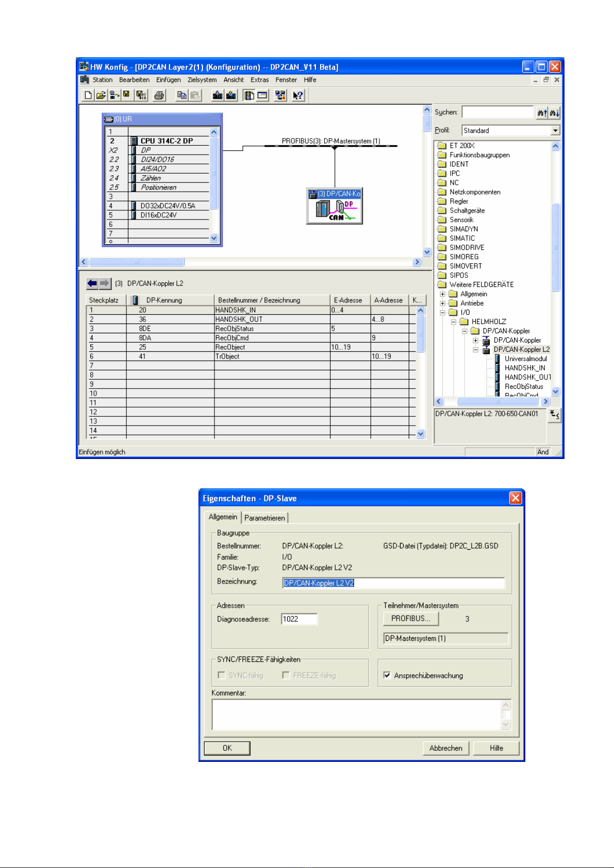Image resolution: width=614 pixels, height=868 pixels.
Task: Click the RecObjStatus module icon in catalog
Action: 497,387
